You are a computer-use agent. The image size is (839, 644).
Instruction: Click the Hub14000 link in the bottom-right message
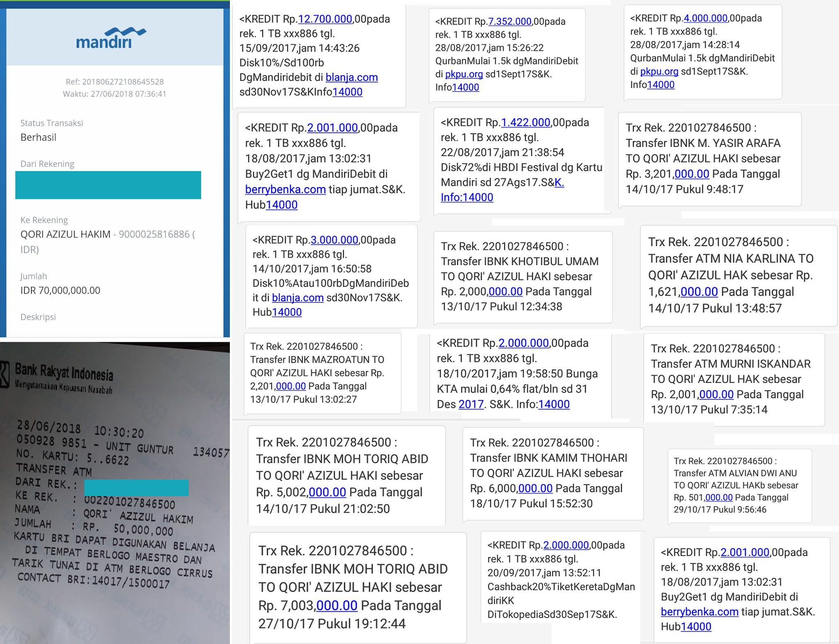pos(695,627)
